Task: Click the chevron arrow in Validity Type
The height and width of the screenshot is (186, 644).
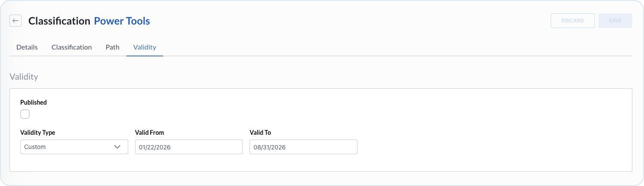Action: click(117, 147)
